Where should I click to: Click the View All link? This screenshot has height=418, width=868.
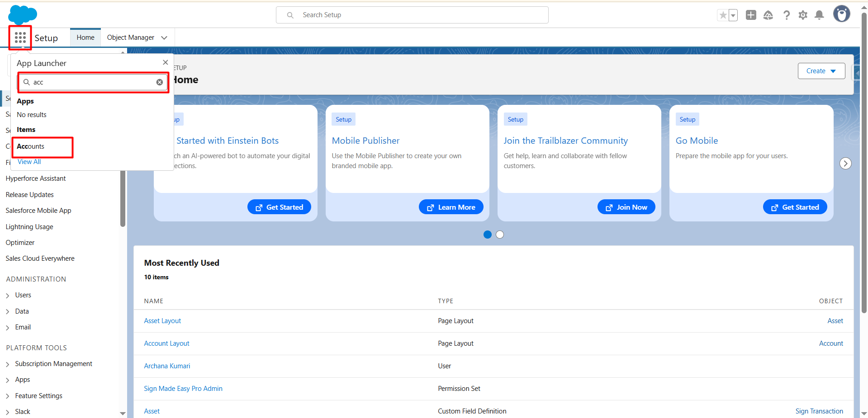tap(29, 162)
